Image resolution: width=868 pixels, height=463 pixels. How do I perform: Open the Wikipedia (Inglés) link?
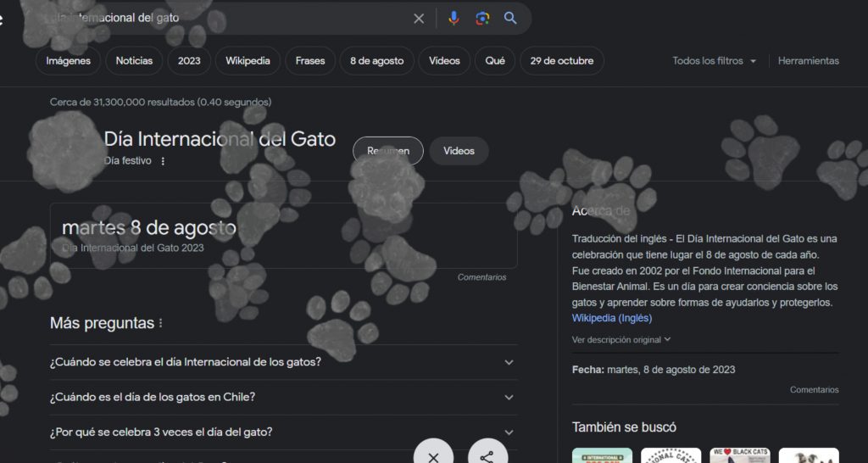[612, 318]
